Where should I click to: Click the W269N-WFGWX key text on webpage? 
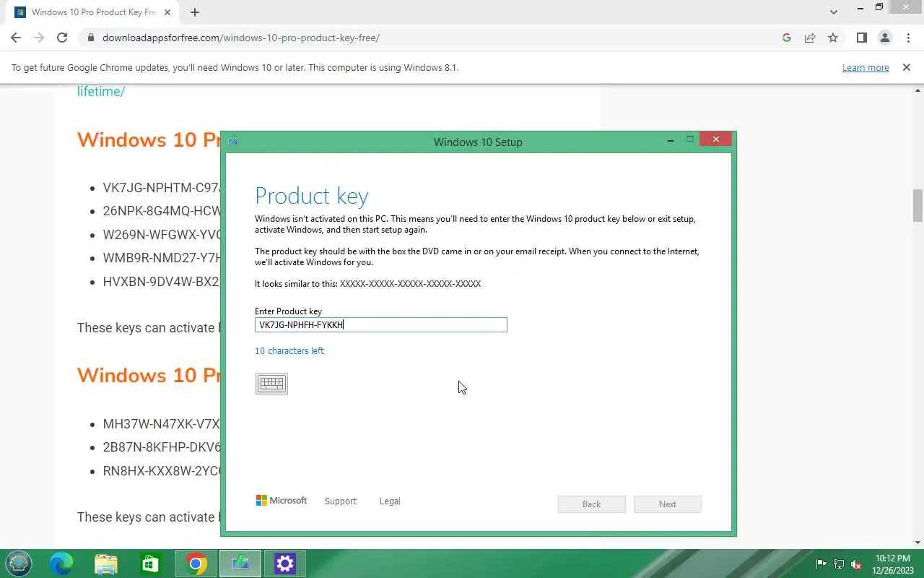(162, 235)
